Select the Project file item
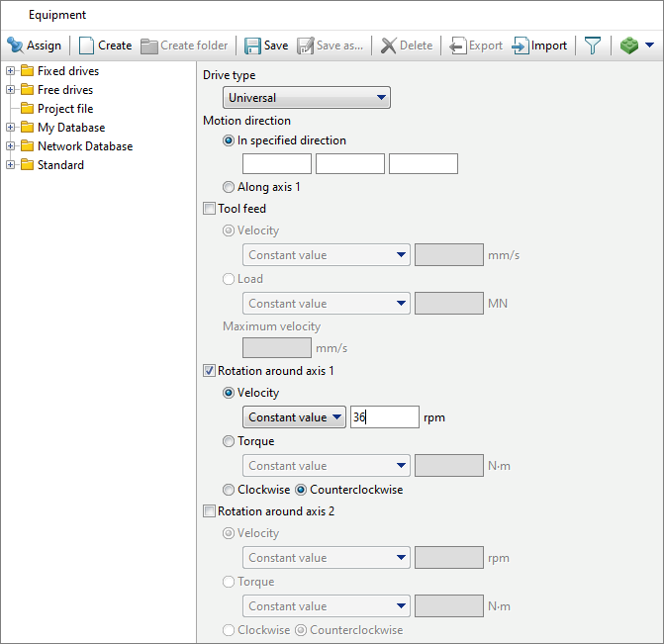Screen dimensions: 664x644 pos(64,109)
